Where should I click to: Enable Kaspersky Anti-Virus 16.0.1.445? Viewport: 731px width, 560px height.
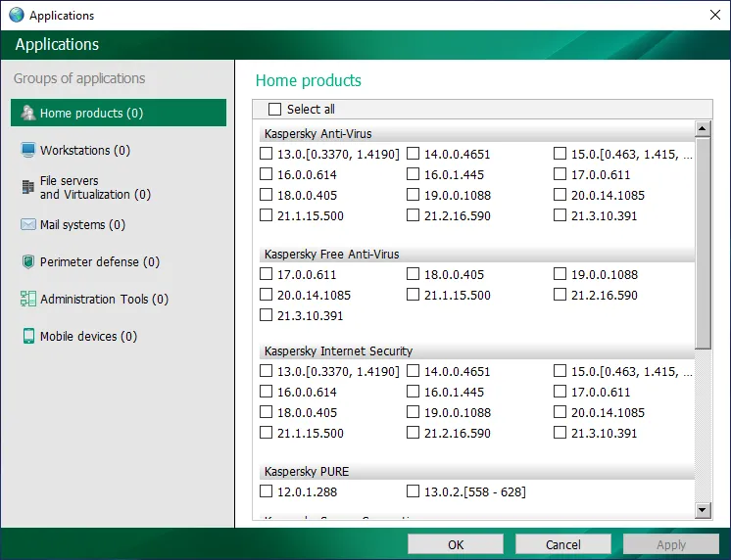tap(413, 174)
